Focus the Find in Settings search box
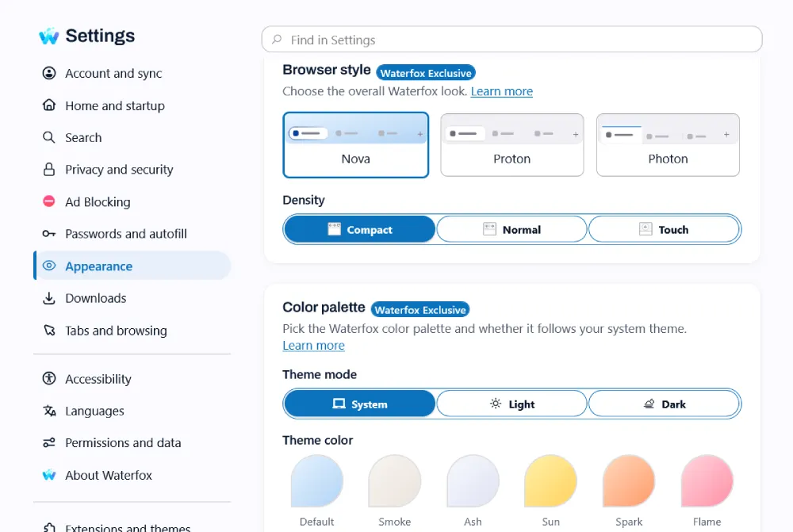Viewport: 793px width, 532px height. [x=511, y=39]
